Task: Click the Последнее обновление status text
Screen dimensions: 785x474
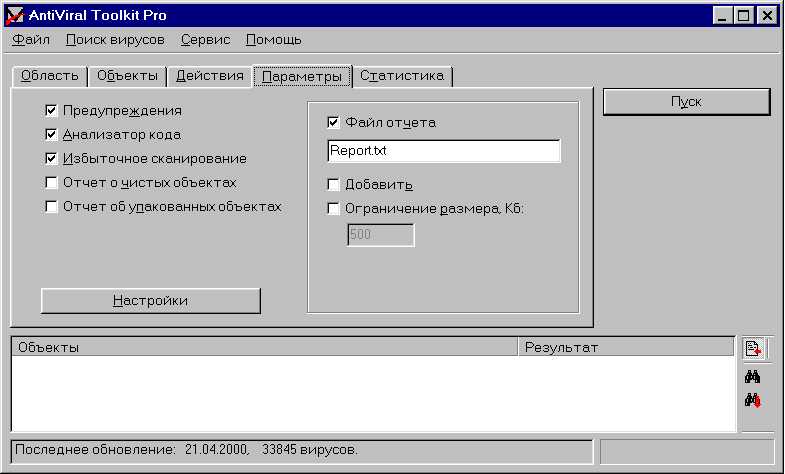Action: [x=186, y=450]
